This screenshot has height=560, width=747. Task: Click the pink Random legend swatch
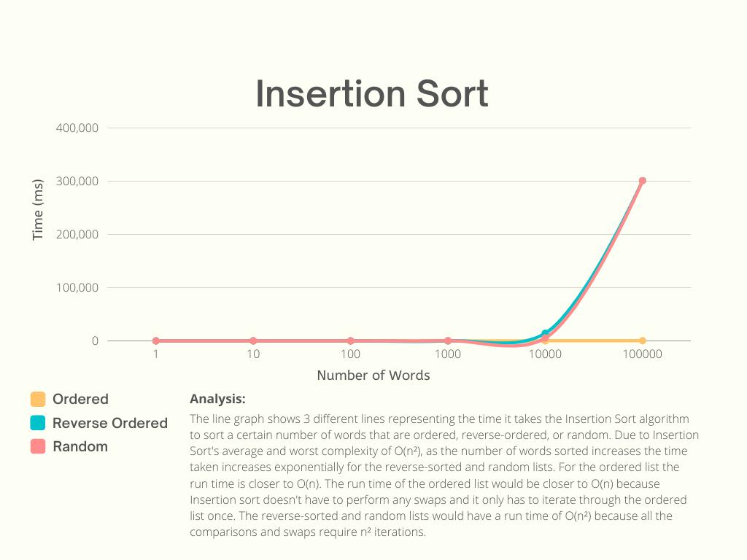[38, 447]
